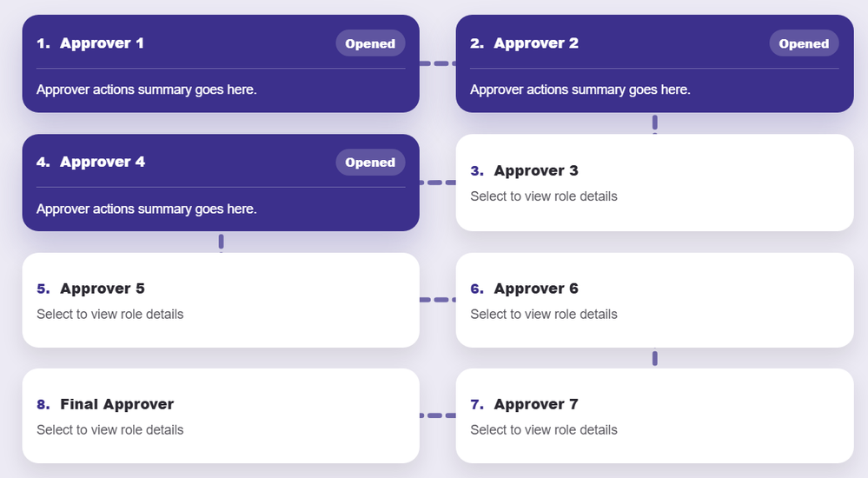Open the Approver 4 card
The image size is (868, 478).
pos(102,163)
